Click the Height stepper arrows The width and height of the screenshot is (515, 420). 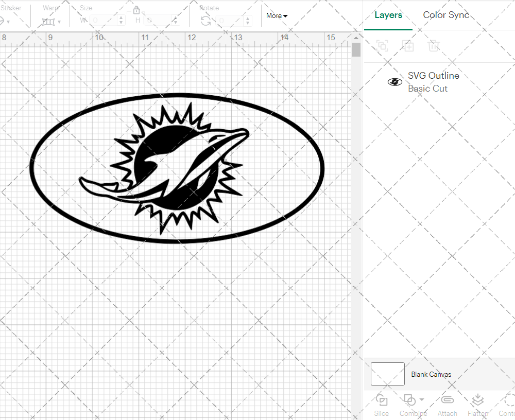click(x=176, y=21)
